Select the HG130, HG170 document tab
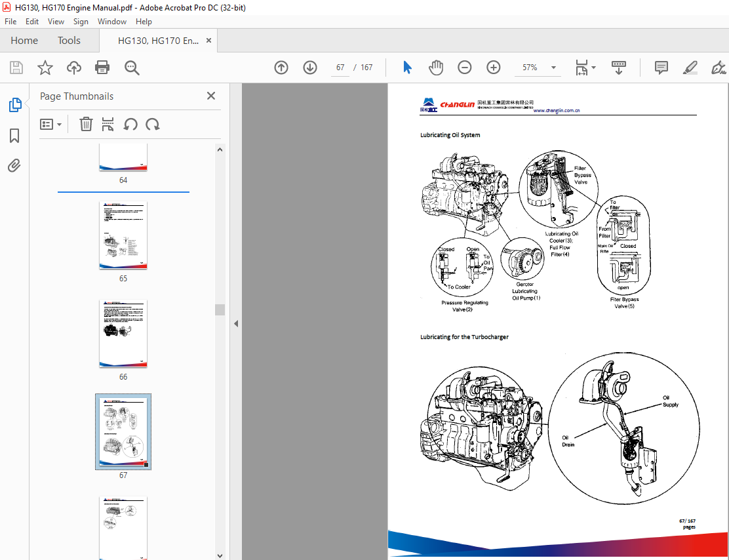 click(158, 41)
